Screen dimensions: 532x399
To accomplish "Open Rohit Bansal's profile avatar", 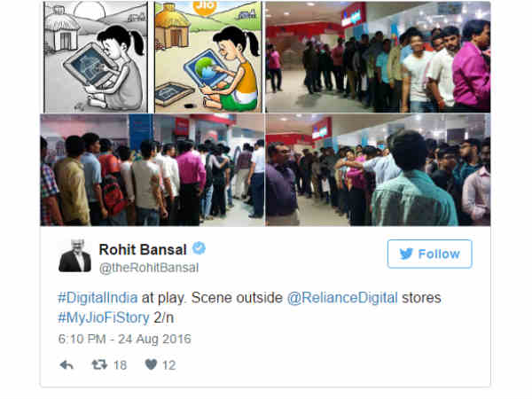I will click(74, 255).
